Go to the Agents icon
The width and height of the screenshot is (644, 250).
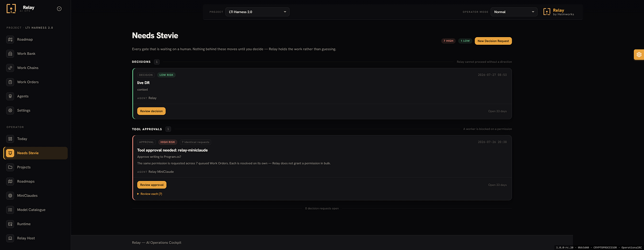(x=10, y=96)
